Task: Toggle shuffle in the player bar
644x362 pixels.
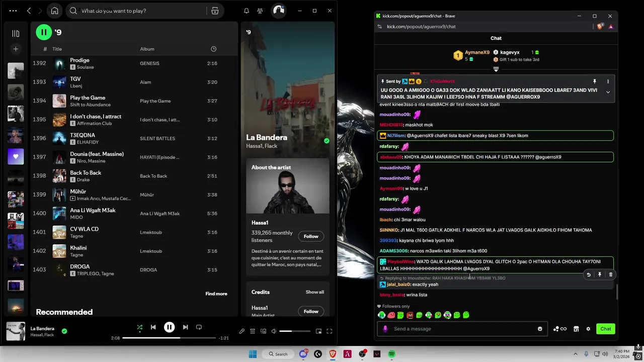Action: (140, 327)
